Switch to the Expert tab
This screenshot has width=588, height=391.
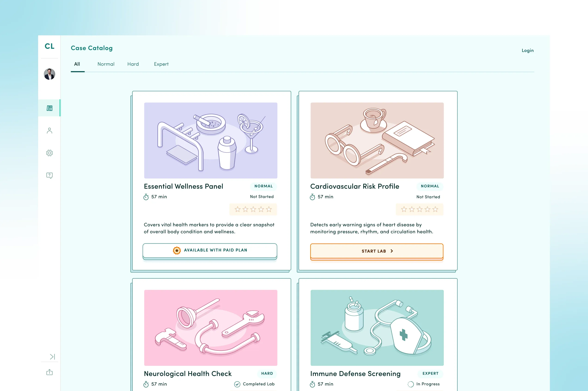point(161,64)
